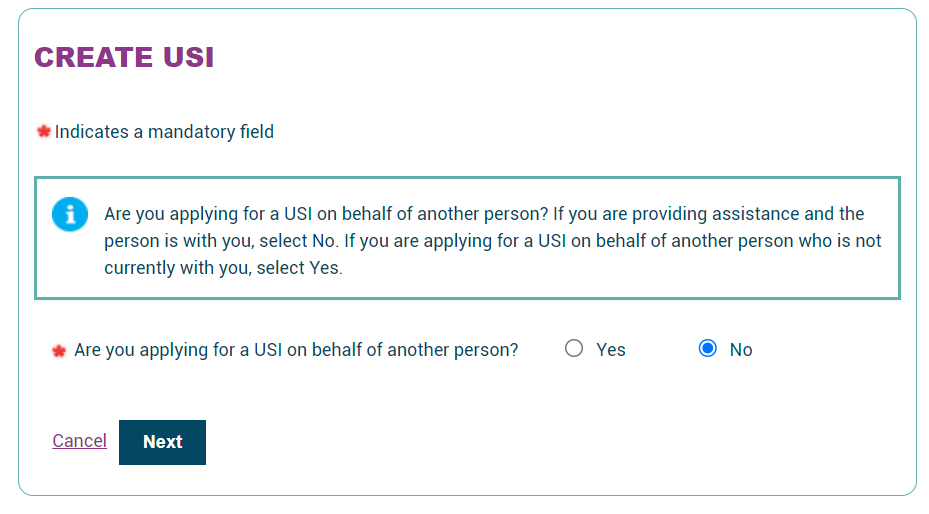Click the red asterisk before the USI question

[59, 351]
